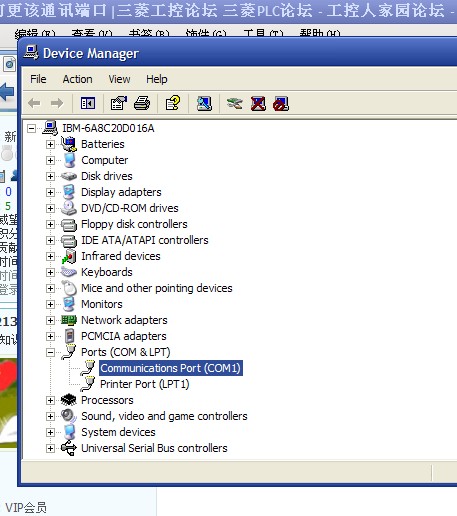Open the Help question-mark toolbar icon

[x=173, y=103]
